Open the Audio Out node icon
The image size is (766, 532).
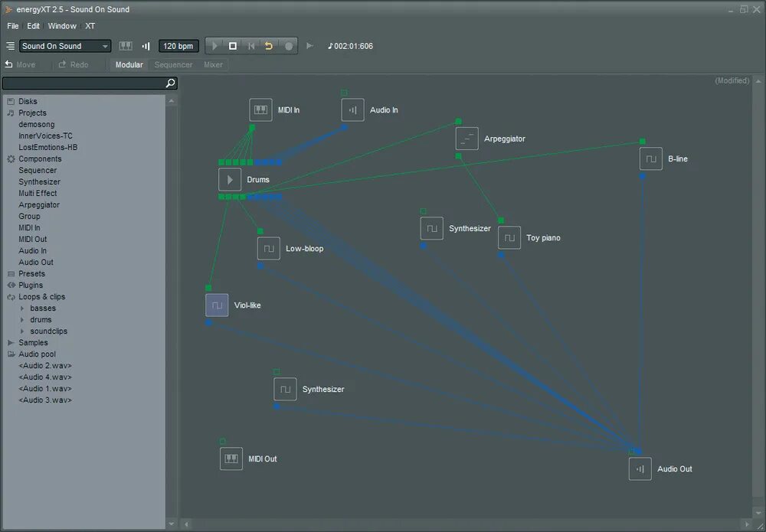[640, 468]
